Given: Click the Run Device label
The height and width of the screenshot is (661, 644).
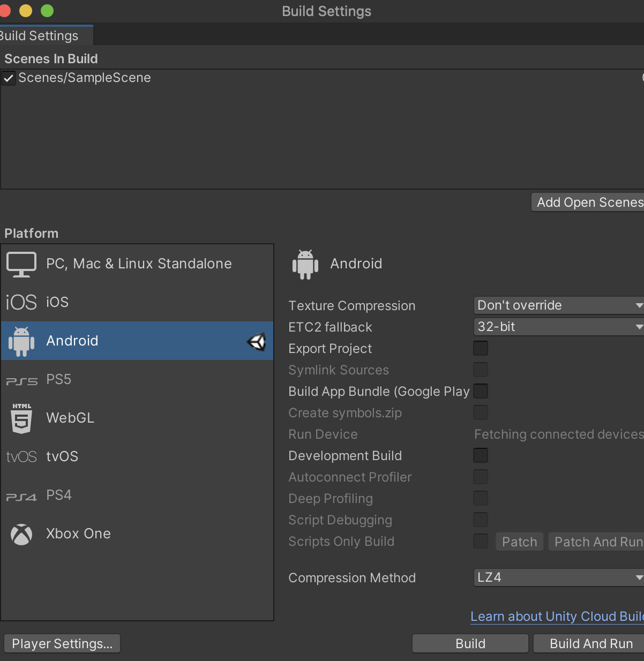Looking at the screenshot, I should (323, 434).
